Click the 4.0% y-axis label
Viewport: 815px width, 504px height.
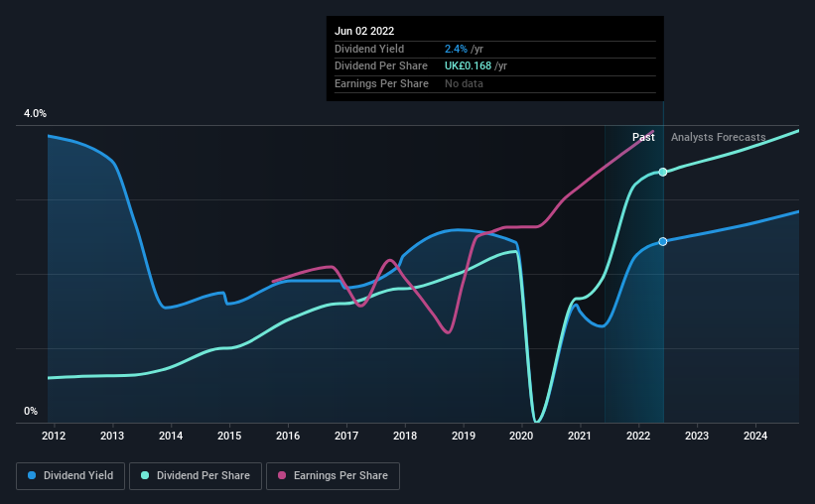pyautogui.click(x=35, y=113)
